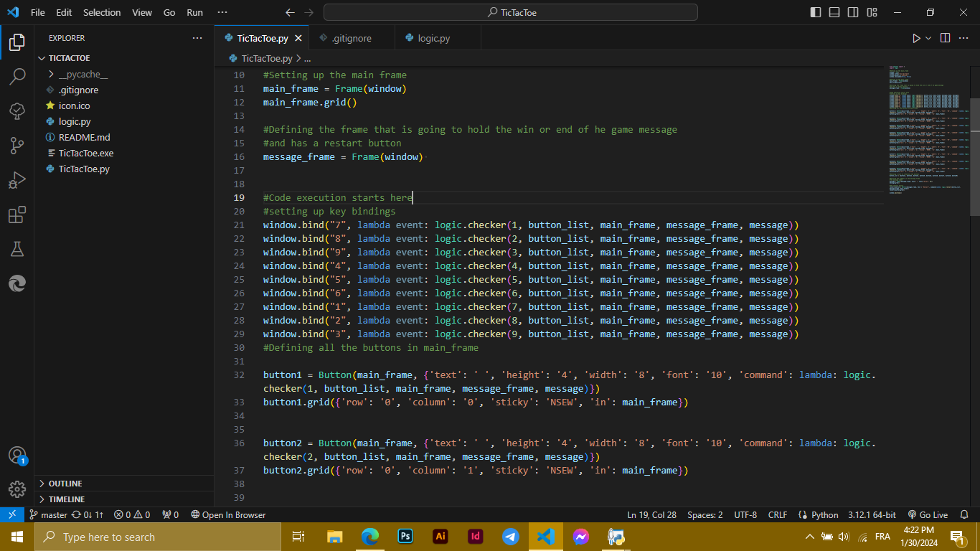Open the Customize Layout button

tap(872, 12)
